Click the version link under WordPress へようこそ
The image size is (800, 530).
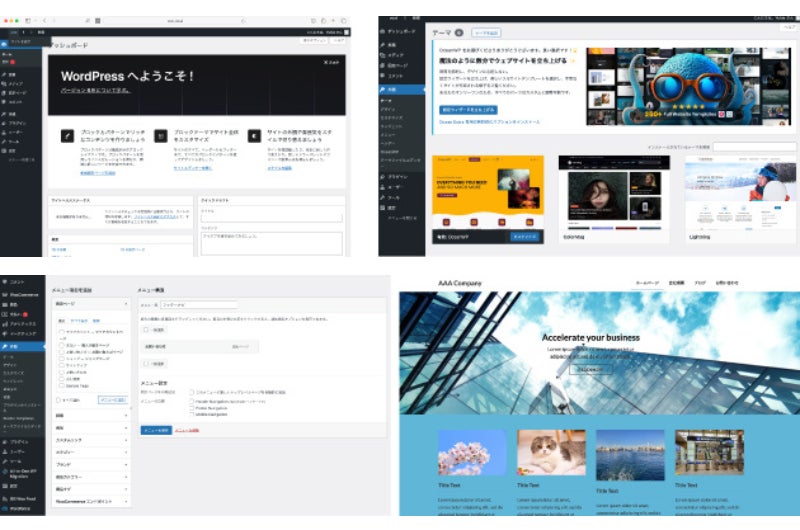[x=95, y=90]
